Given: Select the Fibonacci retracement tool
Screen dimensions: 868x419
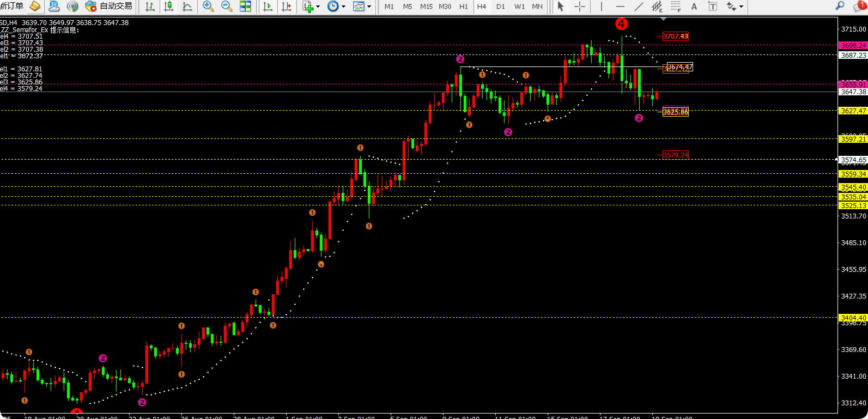Looking at the screenshot, I should (x=676, y=7).
